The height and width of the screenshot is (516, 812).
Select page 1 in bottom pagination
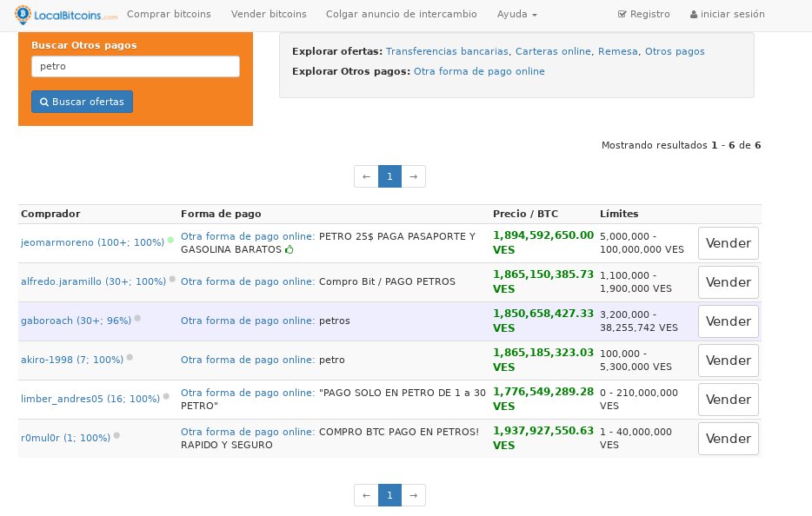(390, 495)
